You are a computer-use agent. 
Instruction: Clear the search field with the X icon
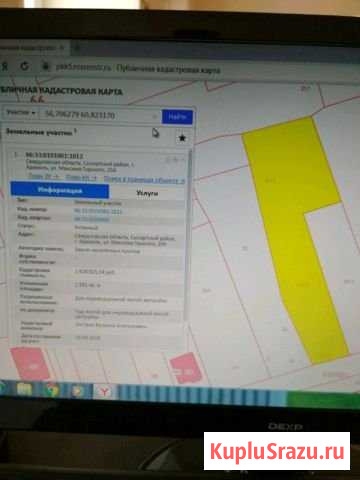click(155, 117)
